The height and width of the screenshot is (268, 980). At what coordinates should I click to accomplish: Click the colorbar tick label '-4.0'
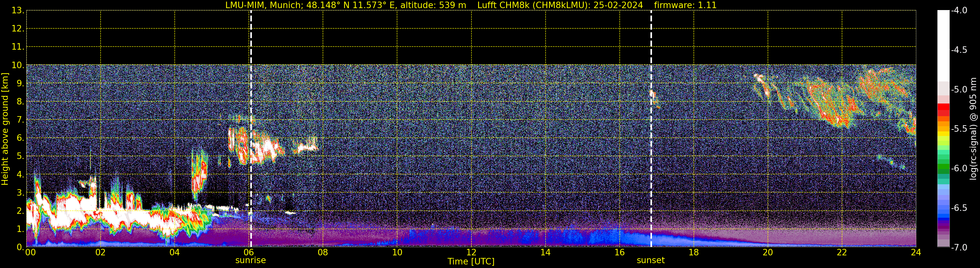click(x=959, y=11)
